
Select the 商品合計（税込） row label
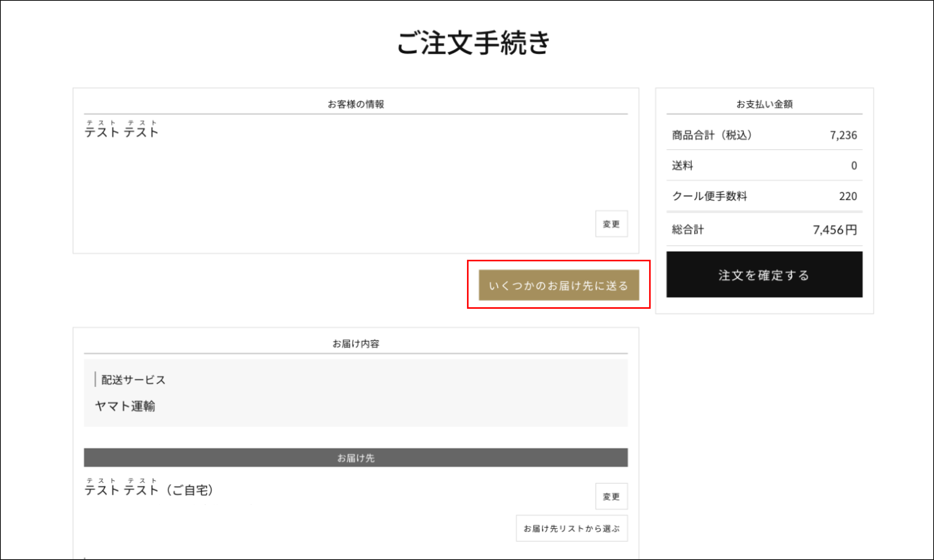pyautogui.click(x=712, y=135)
